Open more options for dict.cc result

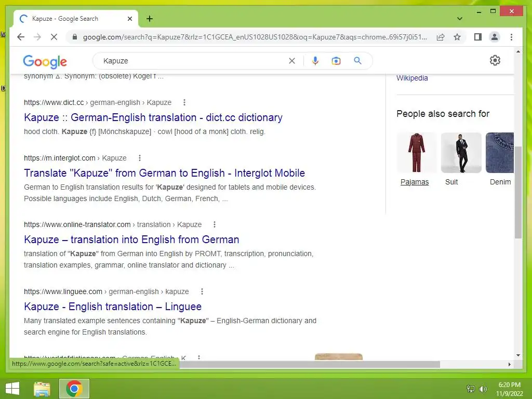tap(184, 102)
